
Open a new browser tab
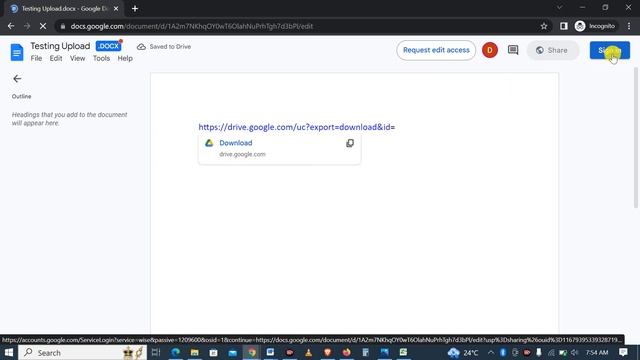[135, 9]
